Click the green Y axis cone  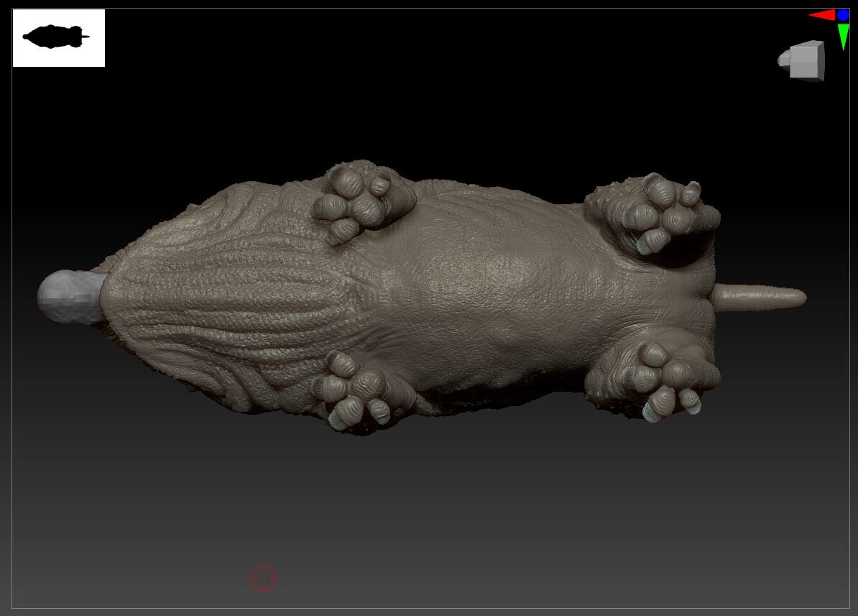(843, 37)
